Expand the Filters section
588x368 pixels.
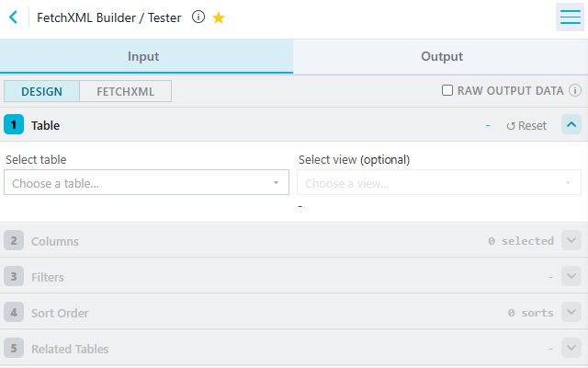[571, 276]
